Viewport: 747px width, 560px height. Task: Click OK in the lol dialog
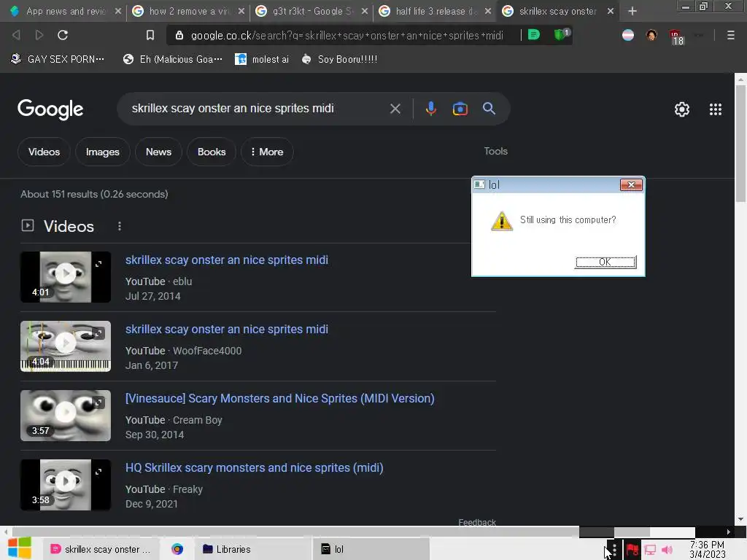(605, 262)
